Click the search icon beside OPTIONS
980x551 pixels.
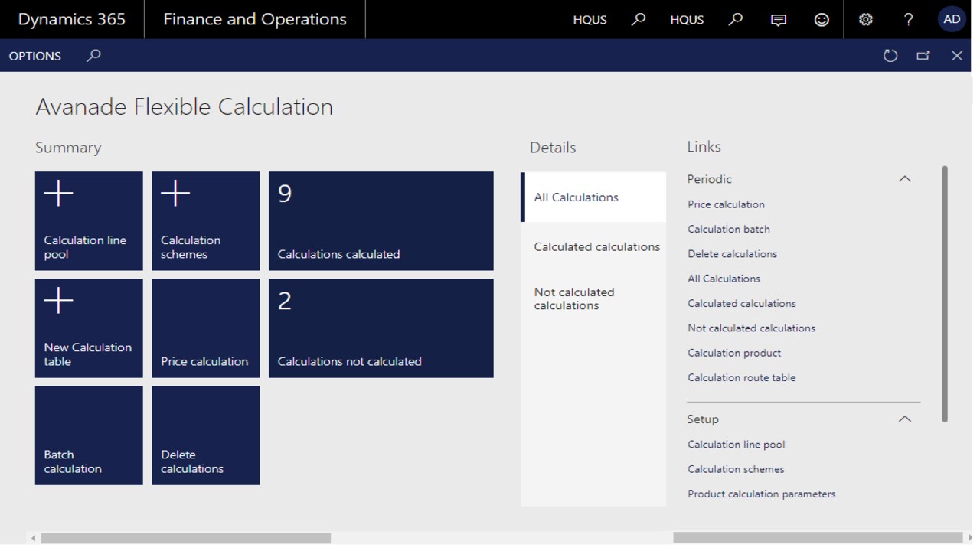pyautogui.click(x=93, y=56)
